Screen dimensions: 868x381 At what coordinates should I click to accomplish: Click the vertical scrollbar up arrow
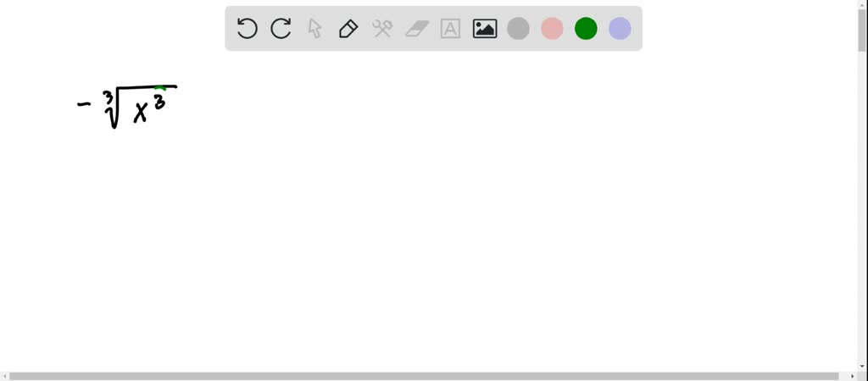(862, 4)
